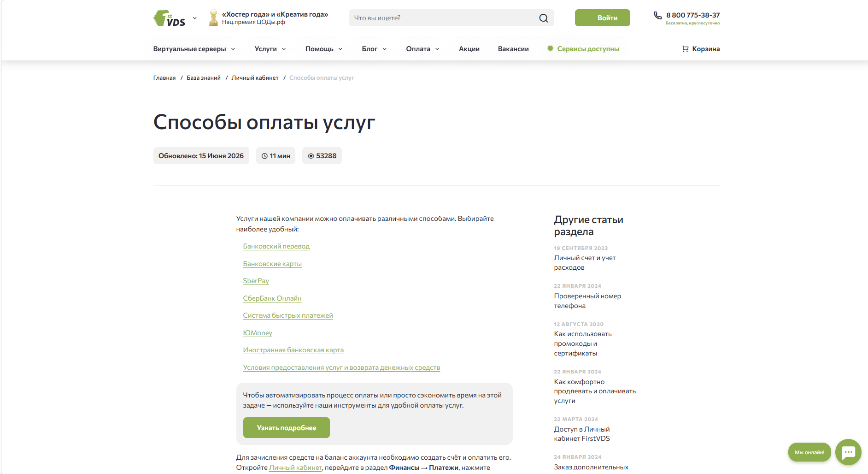Go to Главная breadcrumb
Image resolution: width=868 pixels, height=474 pixels.
[164, 78]
